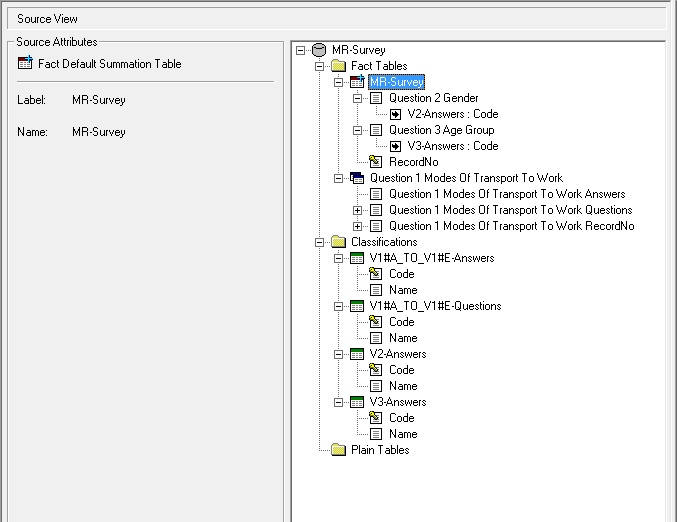Expand Question 1 Modes Of Transport To Work Questions
Image resolution: width=677 pixels, height=522 pixels.
[358, 210]
